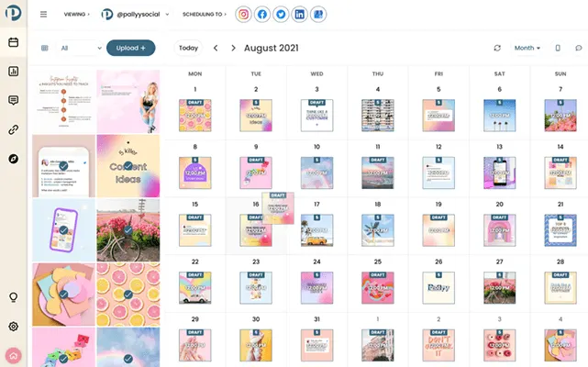588x367 pixels.
Task: Go to previous month arrow
Action: (x=216, y=48)
